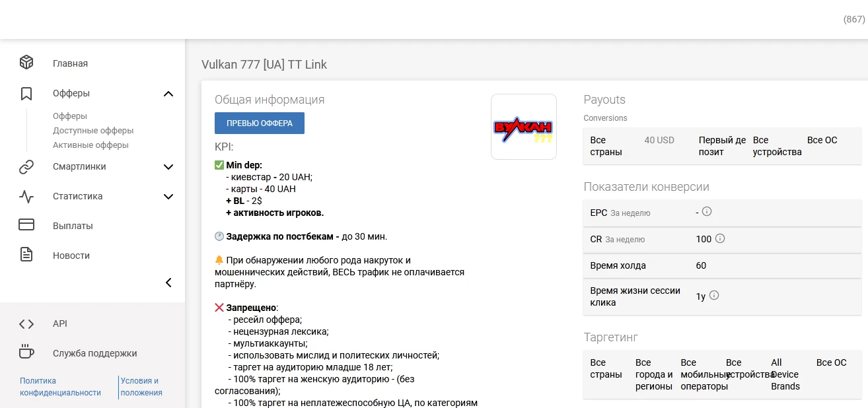868x408 pixels.
Task: Click the Время холда row label
Action: coord(618,265)
